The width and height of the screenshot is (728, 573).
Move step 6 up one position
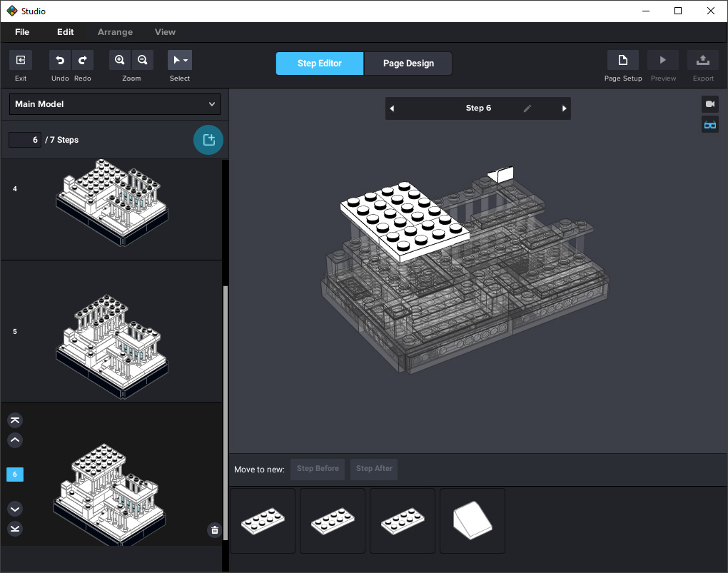[15, 440]
